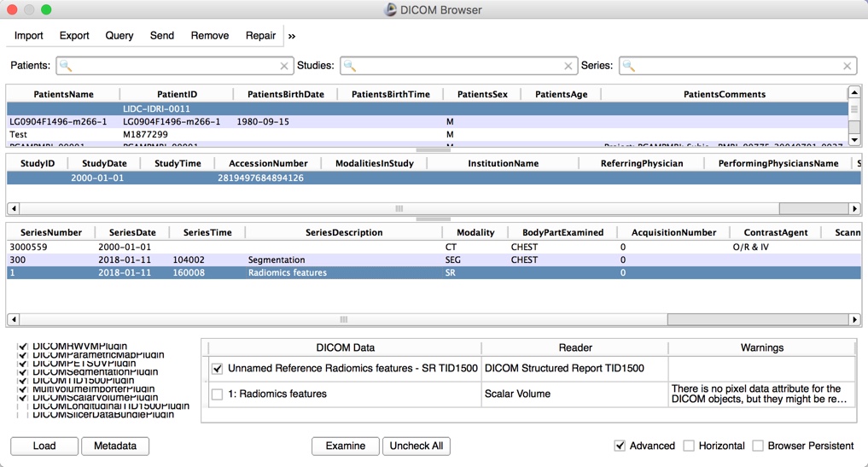Viewport: 868px width, 467px height.
Task: Click the Uncheck All button
Action: [x=417, y=446]
